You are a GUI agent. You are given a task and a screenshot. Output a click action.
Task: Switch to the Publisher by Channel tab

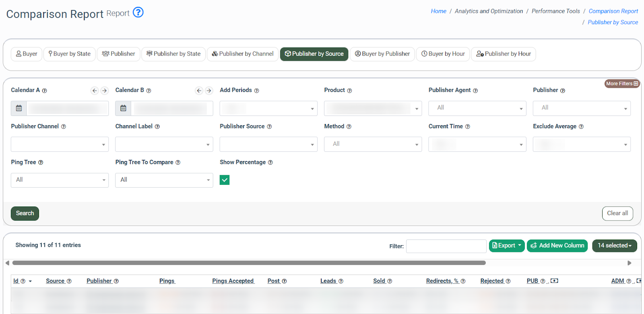pos(243,54)
